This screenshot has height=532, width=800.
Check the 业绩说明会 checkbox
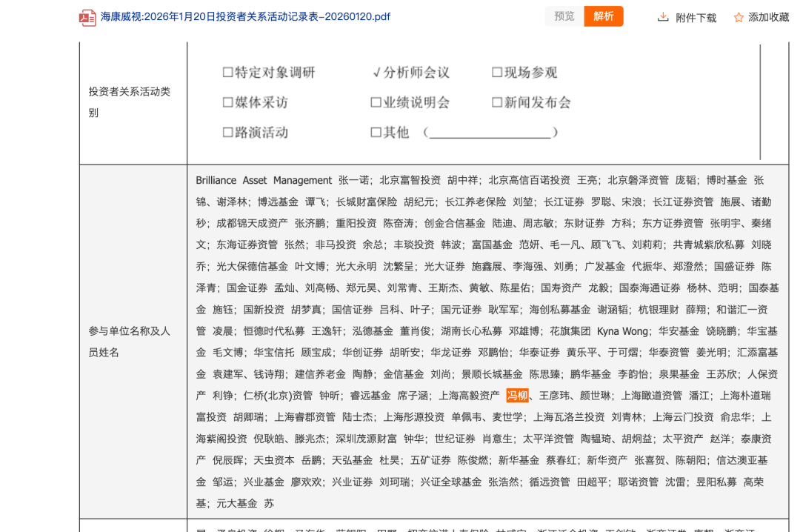(376, 102)
